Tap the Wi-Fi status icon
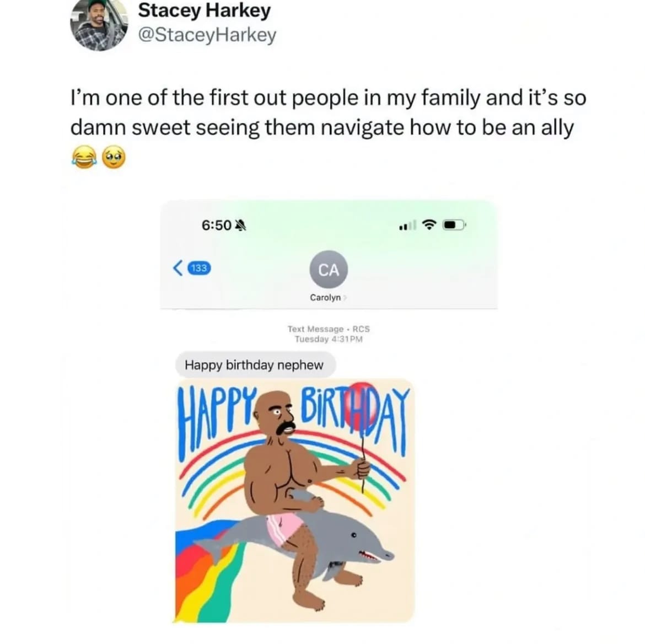 (429, 224)
